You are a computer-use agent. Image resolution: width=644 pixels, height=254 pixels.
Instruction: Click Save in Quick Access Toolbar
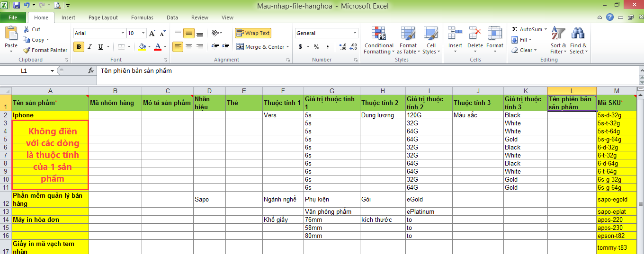[x=17, y=6]
